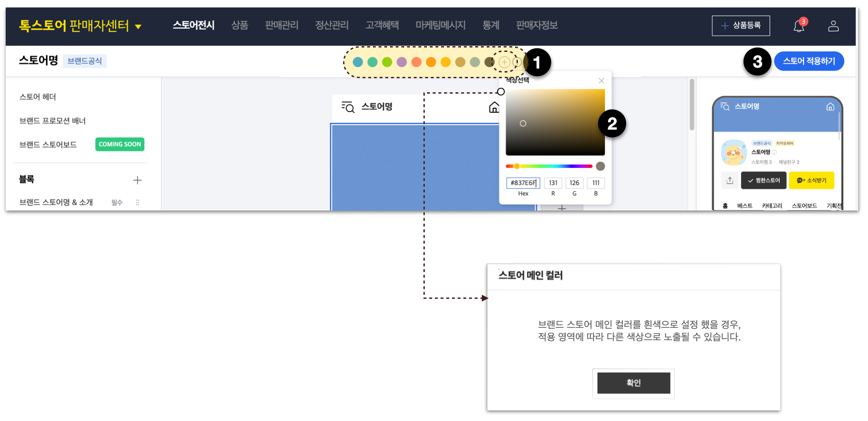Click the drag handle next to 필수

(137, 203)
